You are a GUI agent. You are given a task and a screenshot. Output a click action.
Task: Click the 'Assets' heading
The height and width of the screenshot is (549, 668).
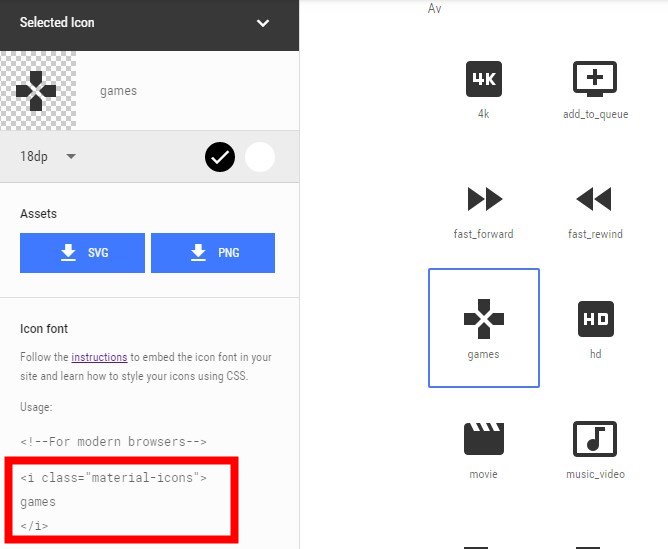click(38, 213)
